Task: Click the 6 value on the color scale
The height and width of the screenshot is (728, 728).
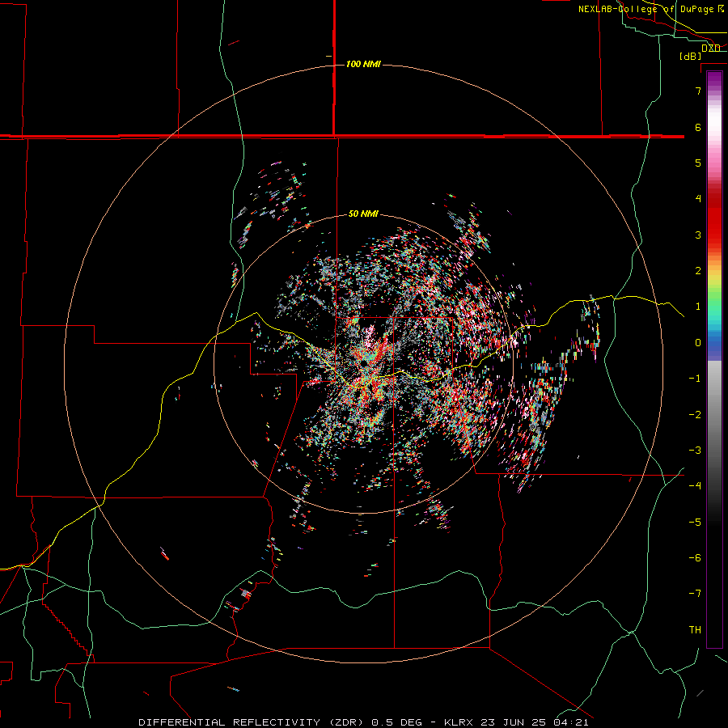Action: [698, 127]
